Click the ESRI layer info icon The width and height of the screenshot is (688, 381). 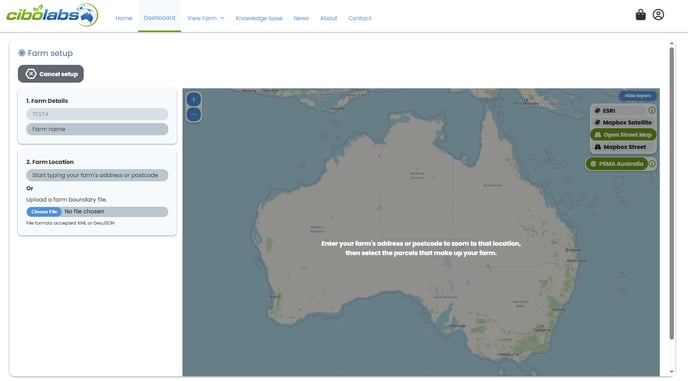point(652,111)
